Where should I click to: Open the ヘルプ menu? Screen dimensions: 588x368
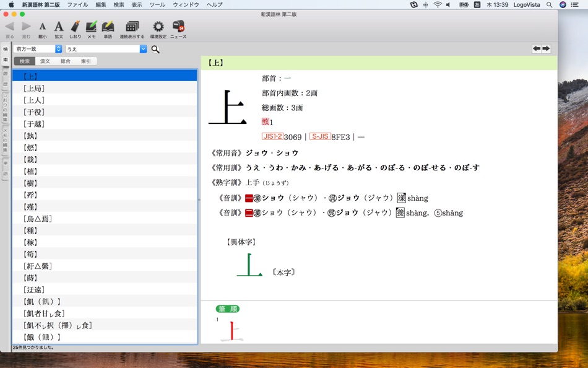(215, 4)
